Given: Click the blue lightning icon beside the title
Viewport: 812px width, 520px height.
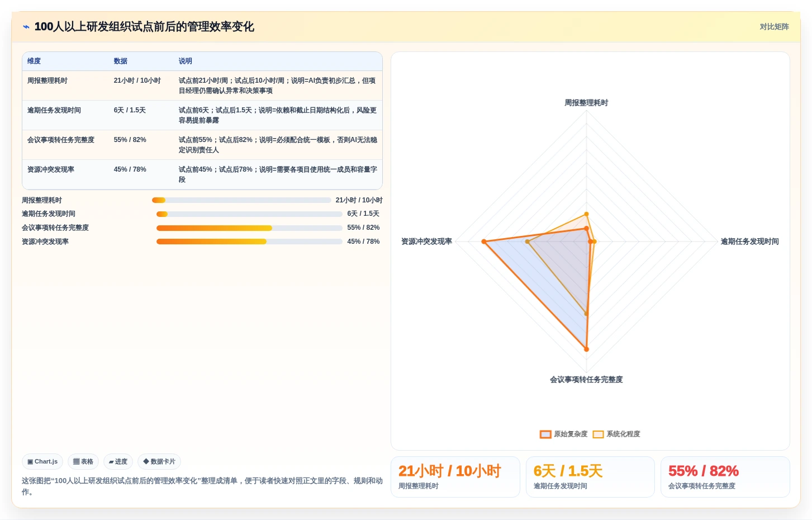Looking at the screenshot, I should point(26,27).
